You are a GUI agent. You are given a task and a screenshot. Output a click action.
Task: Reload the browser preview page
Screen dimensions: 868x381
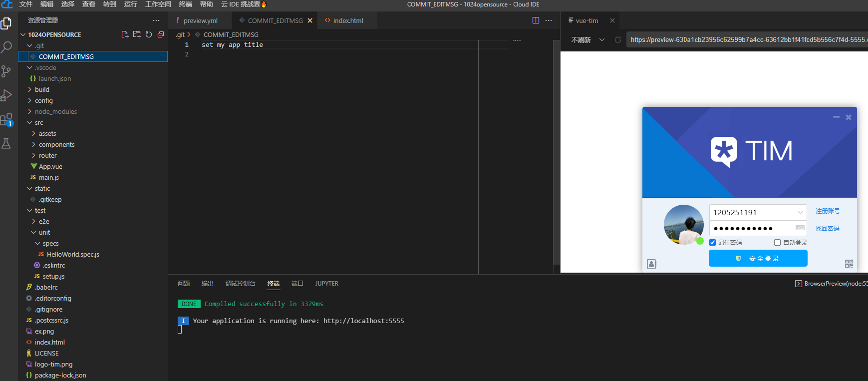618,39
